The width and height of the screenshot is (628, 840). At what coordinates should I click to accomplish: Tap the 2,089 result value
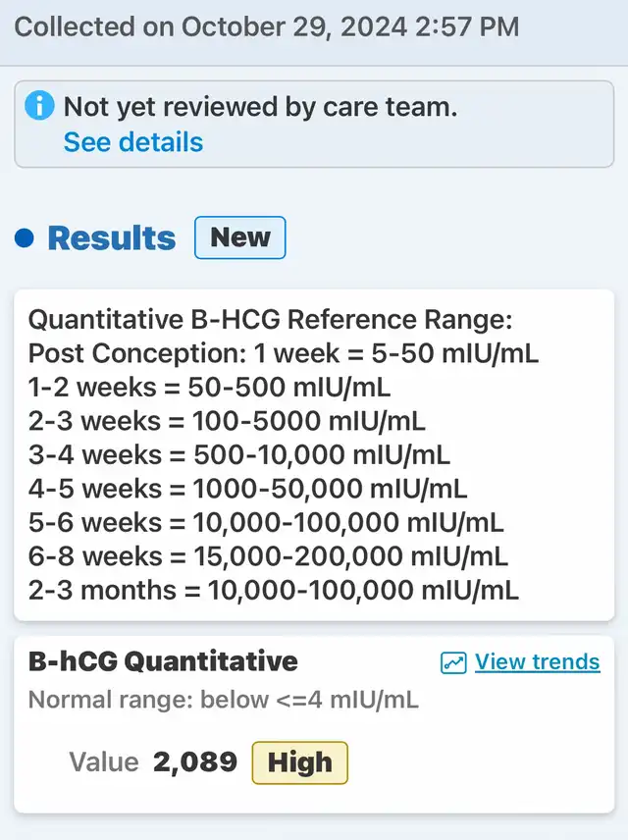(195, 762)
